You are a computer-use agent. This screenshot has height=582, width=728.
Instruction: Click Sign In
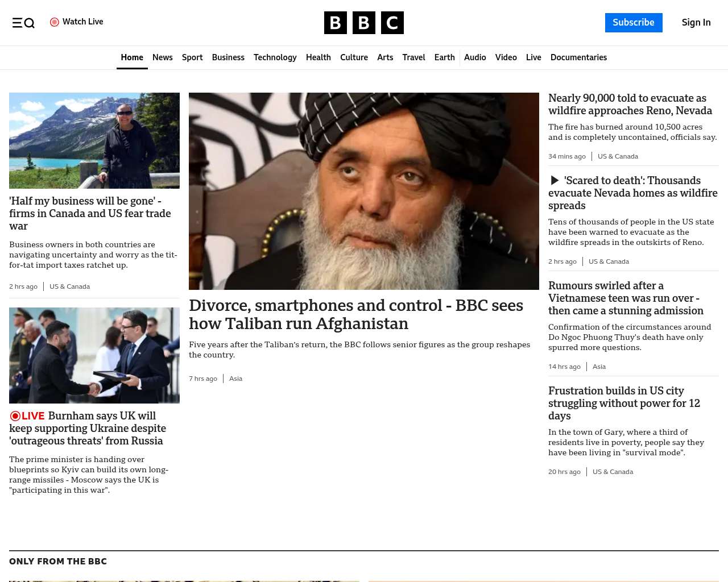tap(696, 23)
